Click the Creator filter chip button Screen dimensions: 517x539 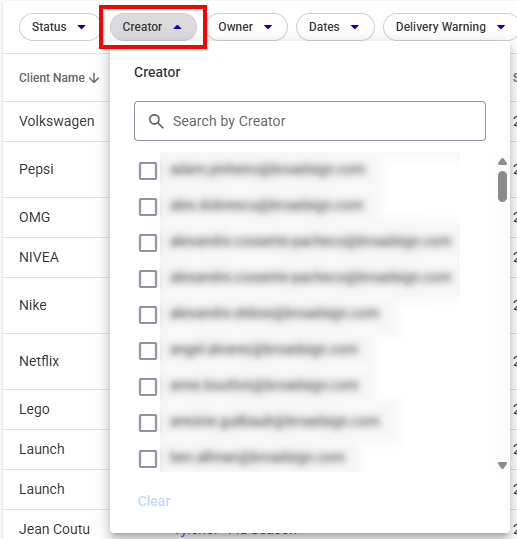153,27
